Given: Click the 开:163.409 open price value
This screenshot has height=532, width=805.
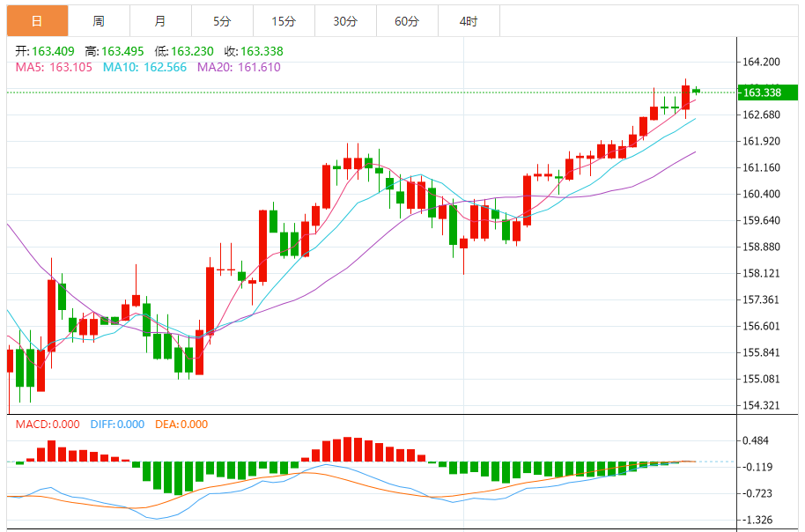Looking at the screenshot, I should 45,51.
